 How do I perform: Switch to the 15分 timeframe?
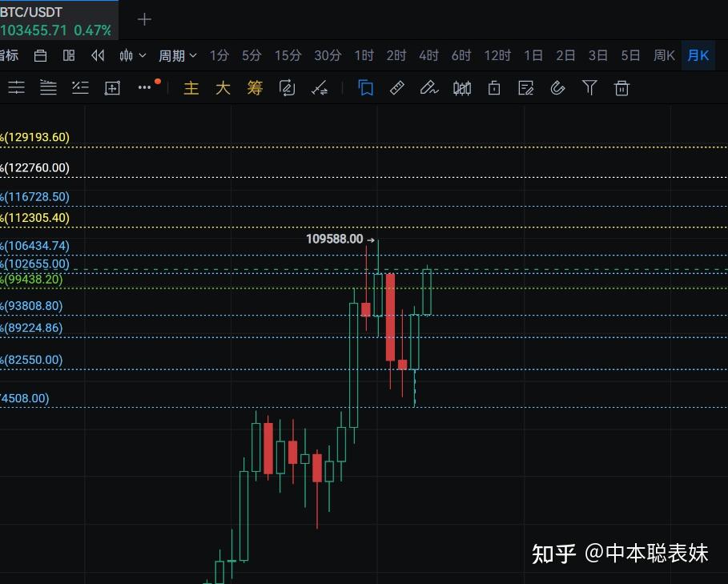coord(288,56)
